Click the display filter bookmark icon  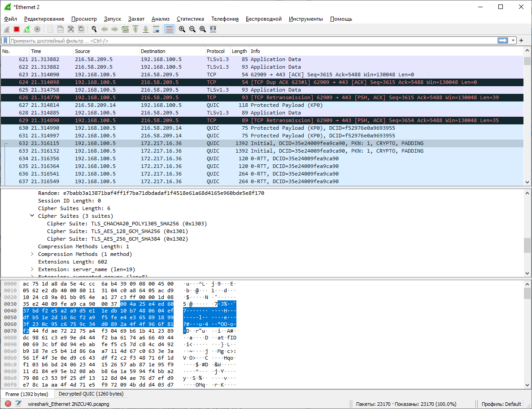click(x=5, y=40)
